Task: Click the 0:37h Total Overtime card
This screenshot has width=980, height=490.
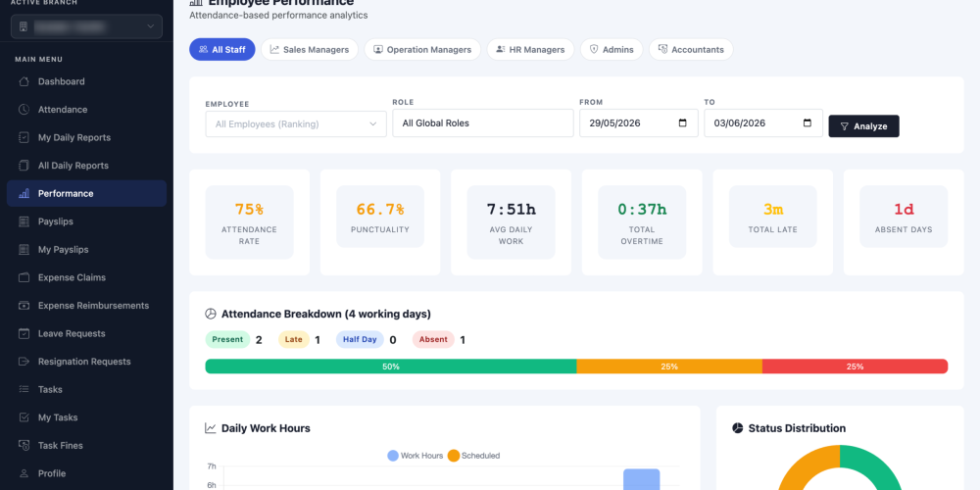Action: [642, 221]
